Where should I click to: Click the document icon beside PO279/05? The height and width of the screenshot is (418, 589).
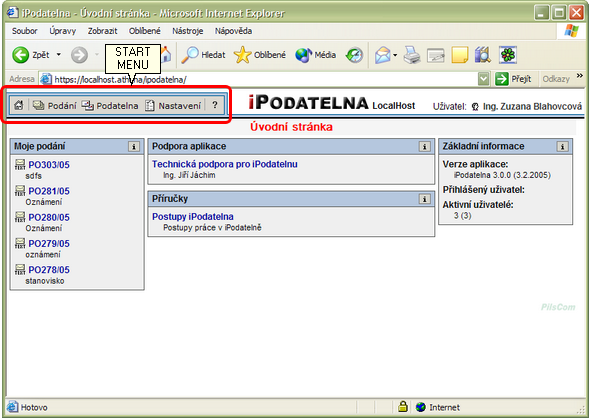[20, 243]
